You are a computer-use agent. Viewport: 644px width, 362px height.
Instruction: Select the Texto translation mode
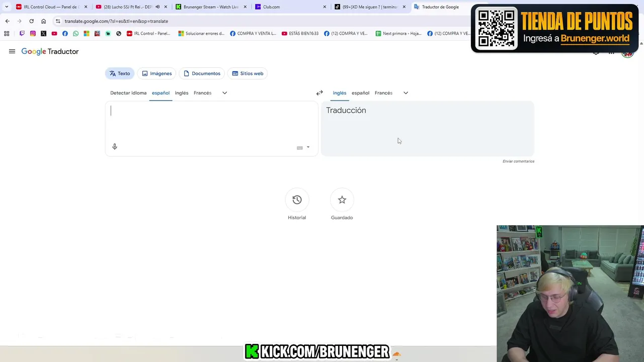(120, 73)
